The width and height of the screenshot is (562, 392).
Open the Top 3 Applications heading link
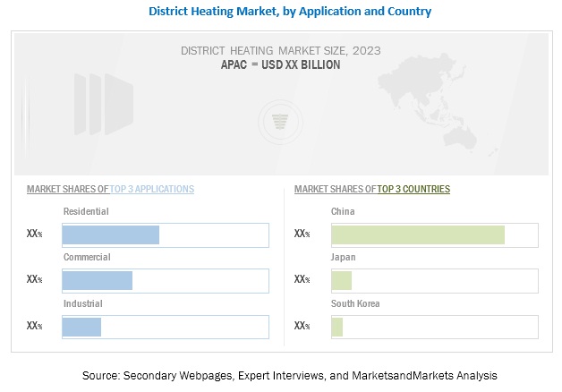click(151, 190)
